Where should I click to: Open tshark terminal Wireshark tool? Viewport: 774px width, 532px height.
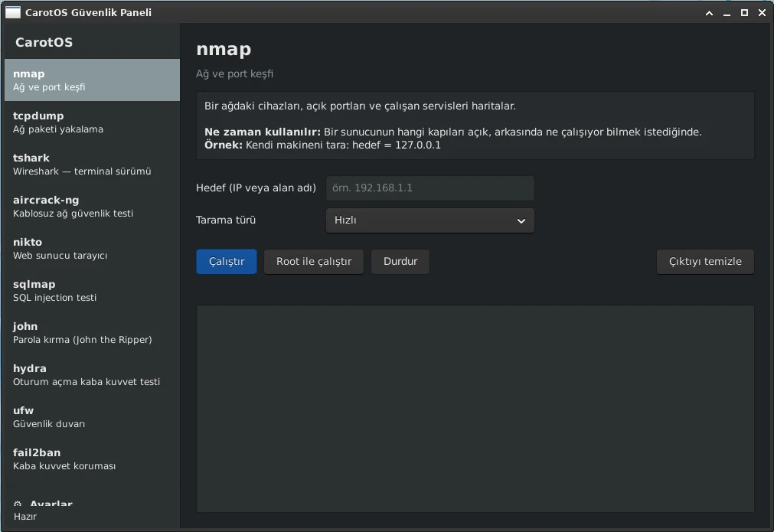point(92,165)
